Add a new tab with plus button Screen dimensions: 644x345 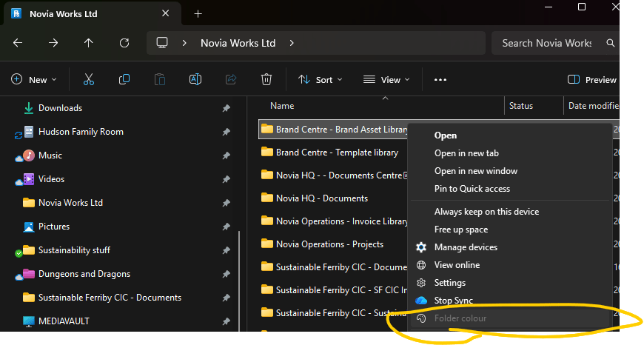pyautogui.click(x=198, y=13)
